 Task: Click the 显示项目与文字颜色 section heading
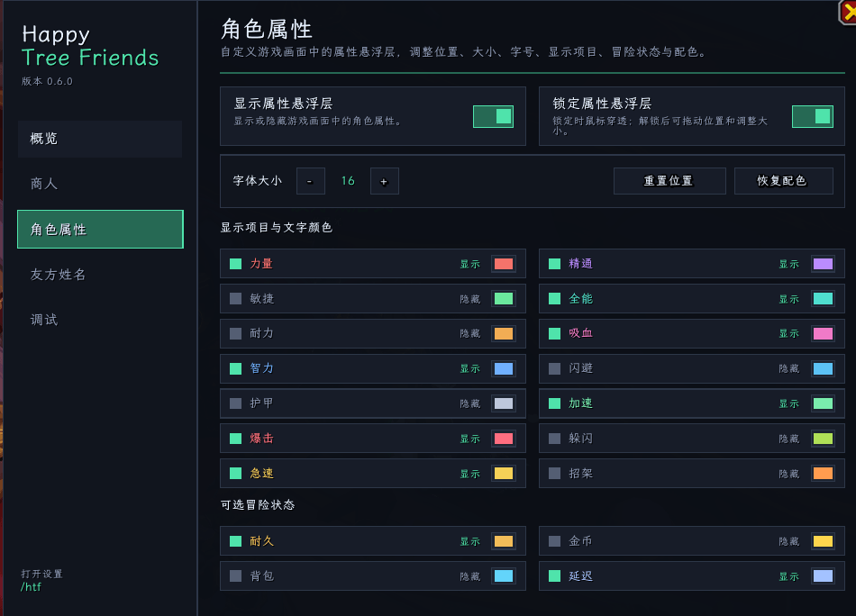click(x=277, y=228)
